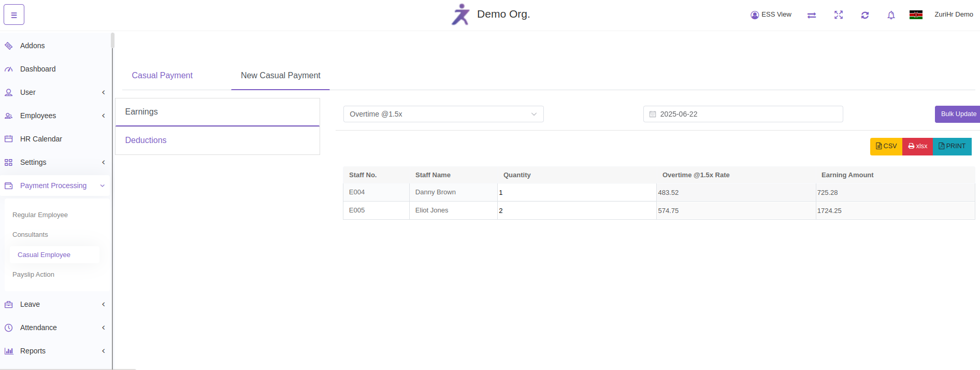Open the HR Calendar page
This screenshot has height=370, width=980.
(41, 139)
